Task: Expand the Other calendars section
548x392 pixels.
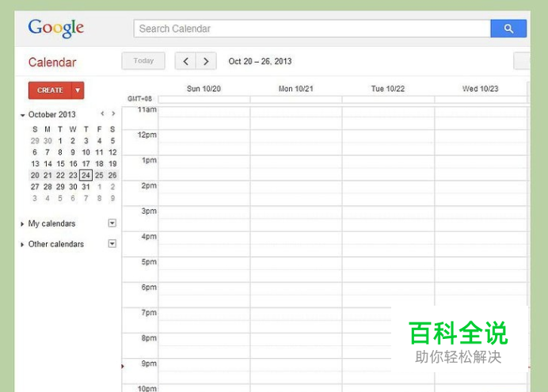Action: click(x=22, y=244)
